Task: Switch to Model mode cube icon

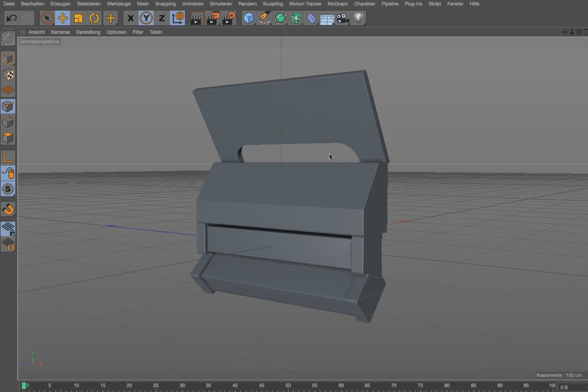Action: pyautogui.click(x=8, y=59)
